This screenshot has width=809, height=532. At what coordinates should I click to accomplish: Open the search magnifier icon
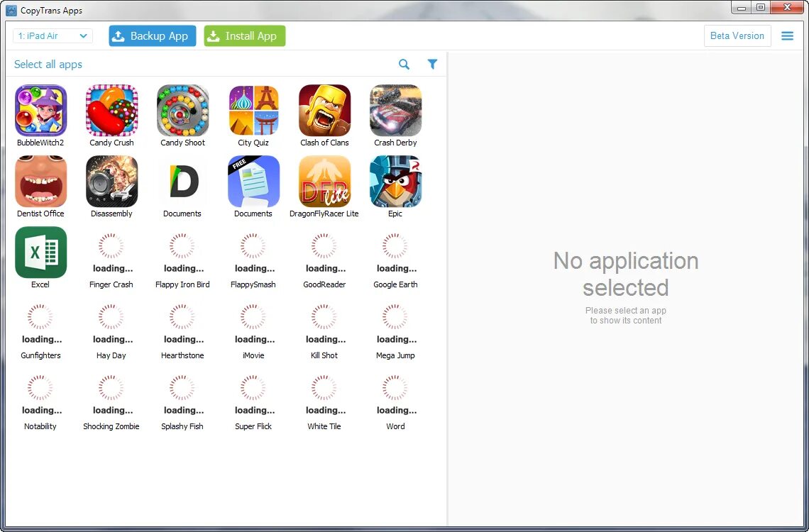click(404, 64)
